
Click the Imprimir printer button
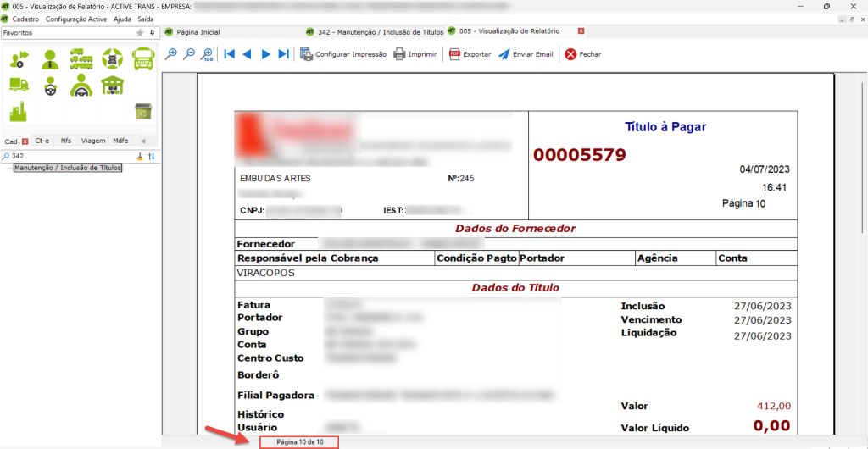click(x=415, y=54)
